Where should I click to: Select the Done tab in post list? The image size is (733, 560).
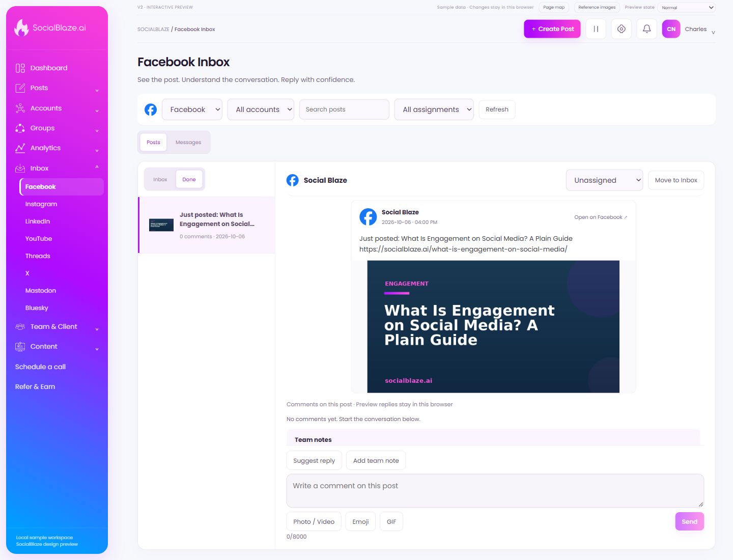(x=189, y=180)
